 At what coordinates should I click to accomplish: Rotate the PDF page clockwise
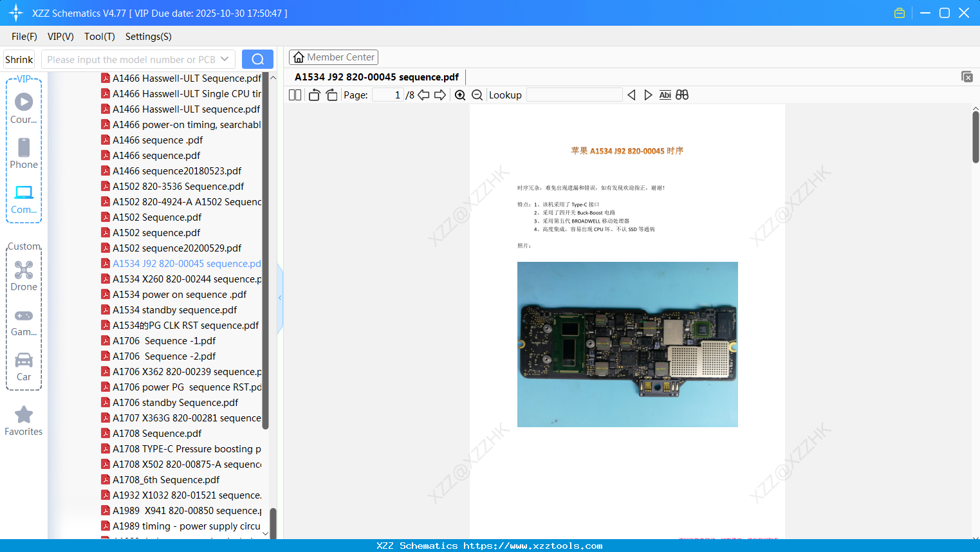(x=331, y=95)
